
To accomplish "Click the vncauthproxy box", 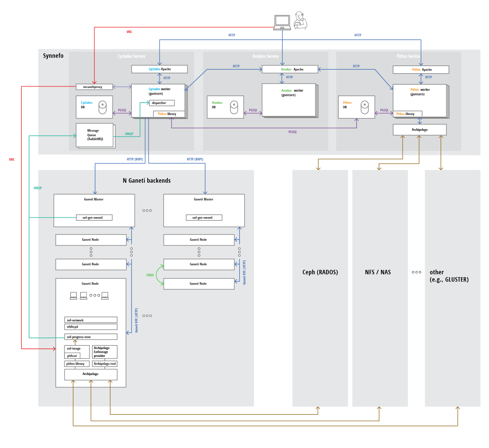I will [94, 87].
